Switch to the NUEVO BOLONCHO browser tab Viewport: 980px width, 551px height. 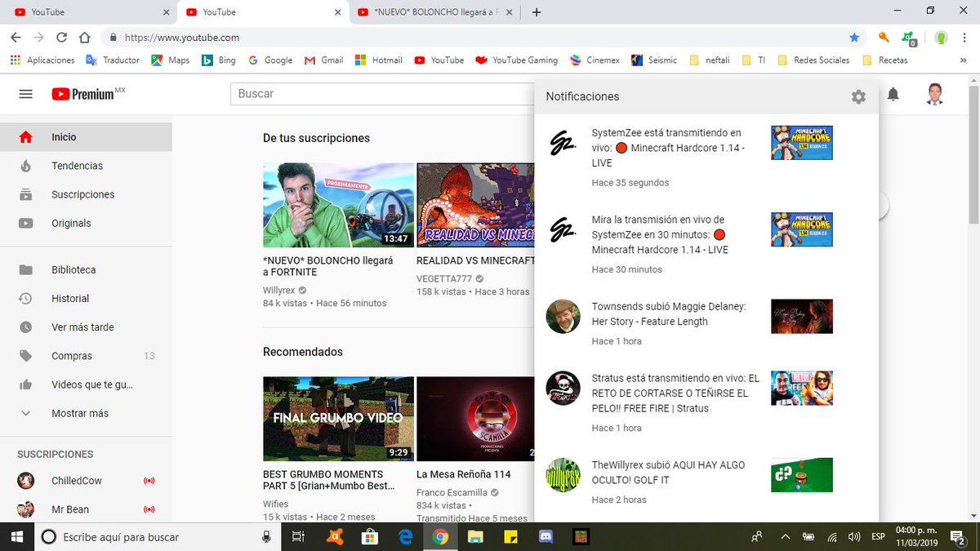(x=433, y=12)
